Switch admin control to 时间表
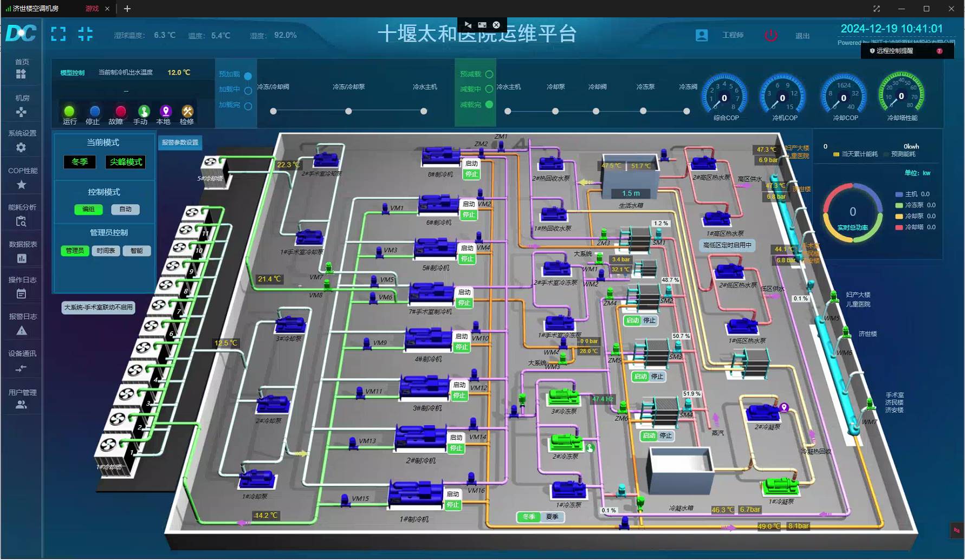The height and width of the screenshot is (560, 965). coord(106,251)
